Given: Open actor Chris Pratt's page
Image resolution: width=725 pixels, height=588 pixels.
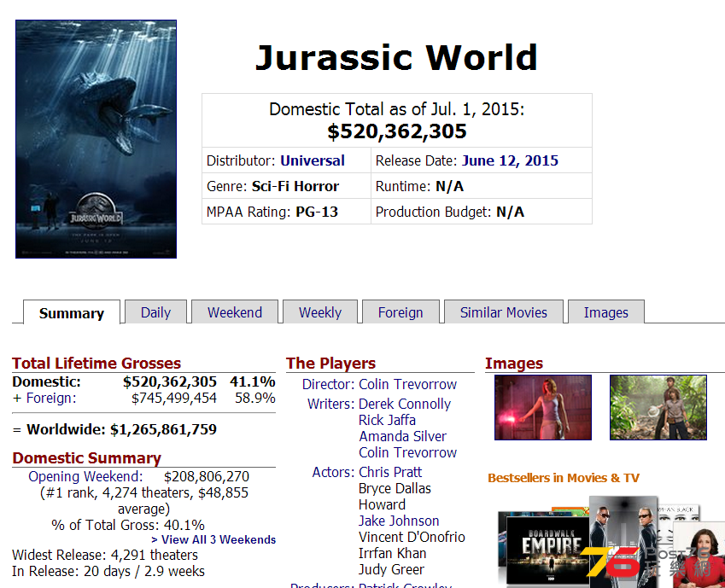Looking at the screenshot, I should [x=390, y=472].
